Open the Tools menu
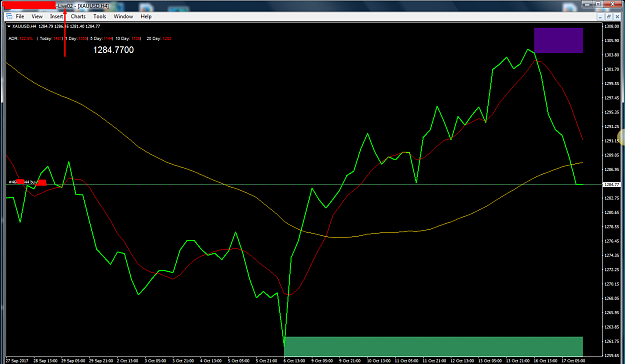 [x=100, y=16]
